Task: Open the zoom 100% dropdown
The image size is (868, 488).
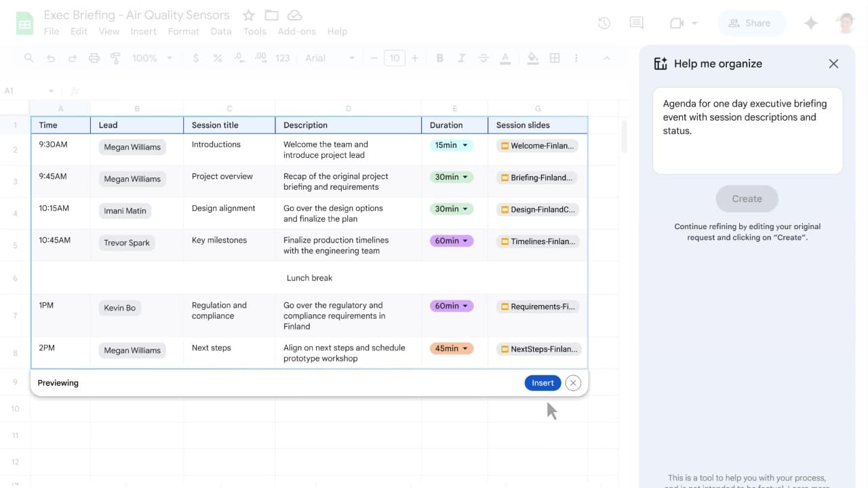Action: [152, 58]
